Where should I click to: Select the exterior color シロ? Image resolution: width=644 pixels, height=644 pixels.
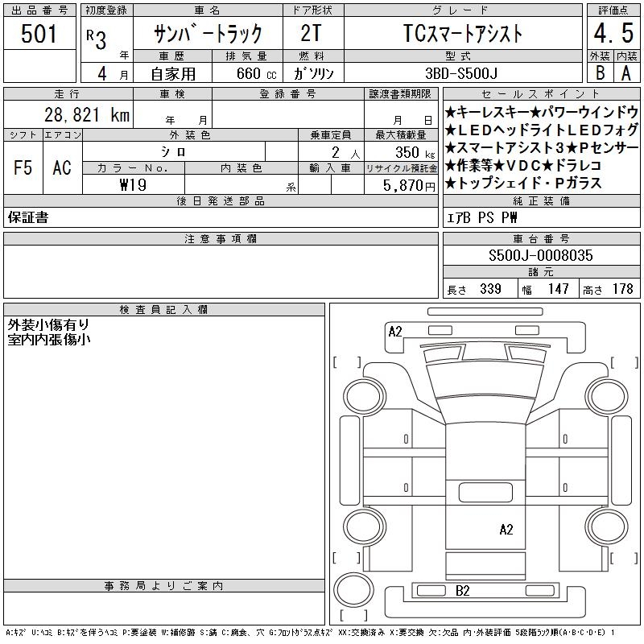[174, 152]
